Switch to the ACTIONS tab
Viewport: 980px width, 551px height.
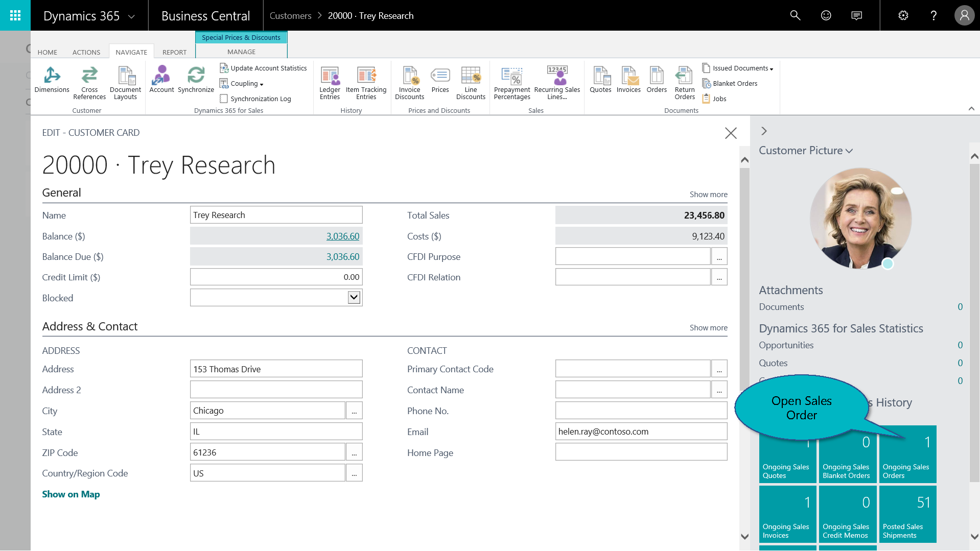pos(86,52)
